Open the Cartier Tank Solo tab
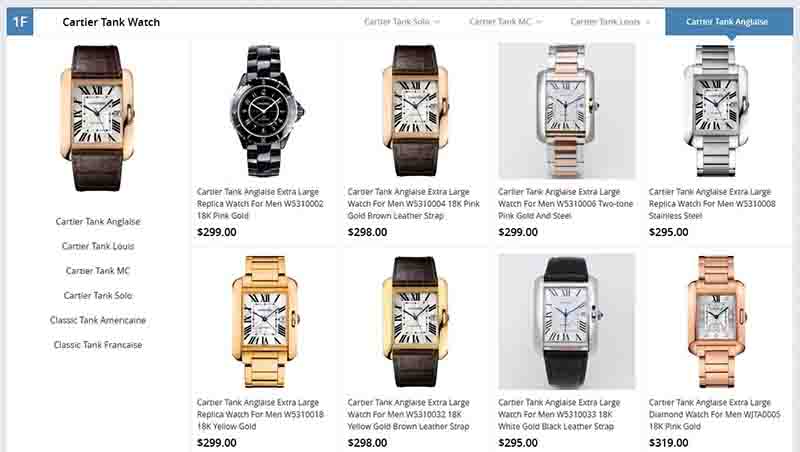Image resolution: width=800 pixels, height=452 pixels. pos(397,21)
